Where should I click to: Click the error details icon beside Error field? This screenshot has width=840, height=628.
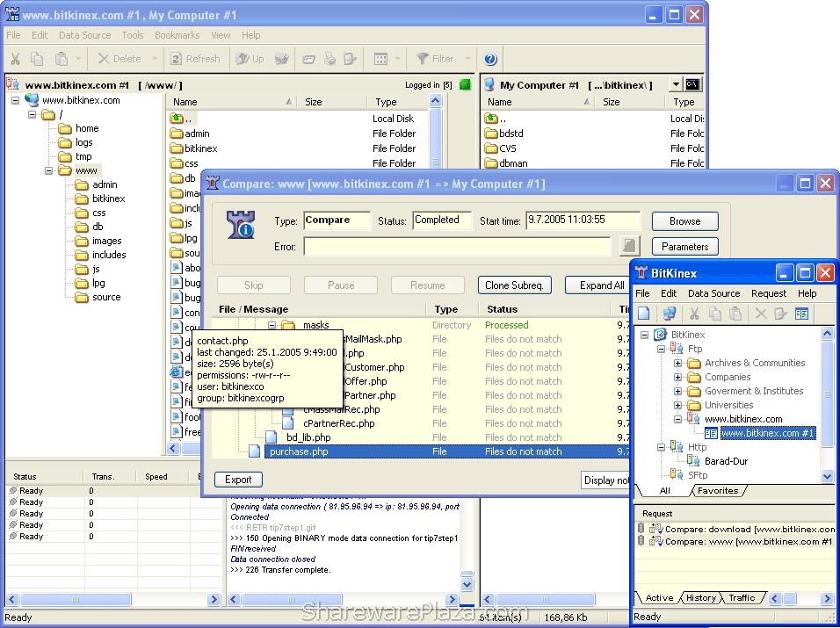[x=629, y=246]
